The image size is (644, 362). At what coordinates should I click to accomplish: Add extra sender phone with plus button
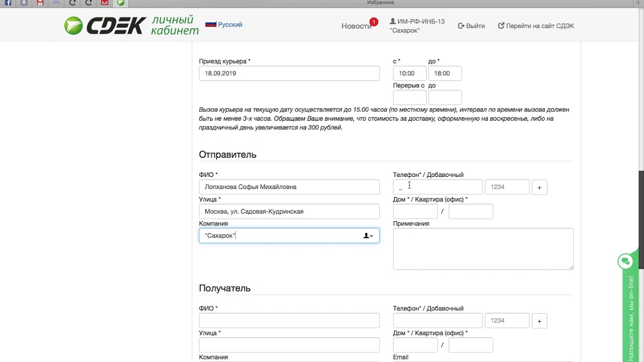[x=539, y=188]
